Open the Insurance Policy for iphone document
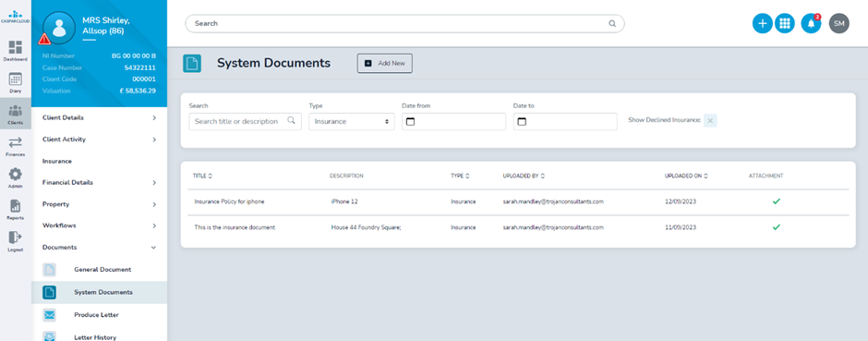Image resolution: width=868 pixels, height=341 pixels. (x=229, y=201)
